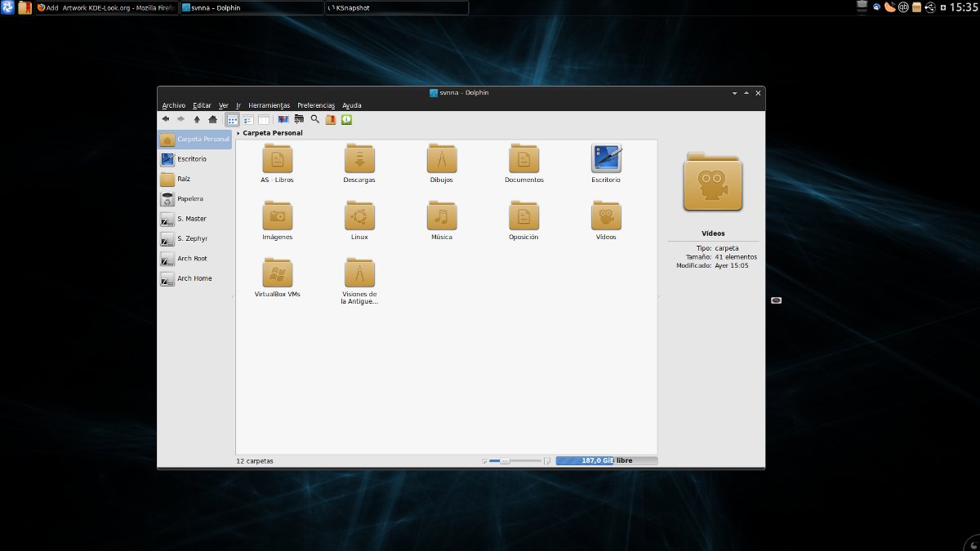
Task: Click the Vídeos preview thumbnail in info panel
Action: (x=713, y=181)
